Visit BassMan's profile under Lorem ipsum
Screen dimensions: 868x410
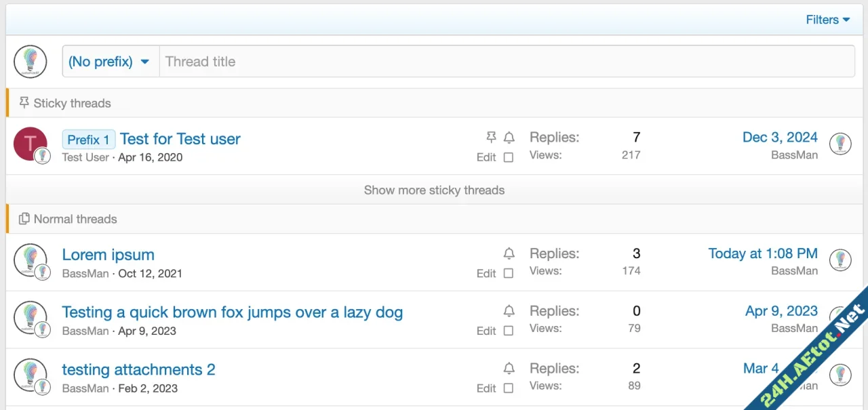[85, 273]
